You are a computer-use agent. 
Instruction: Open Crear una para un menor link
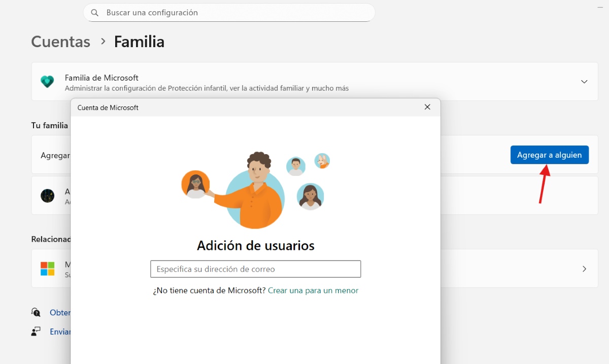(x=313, y=290)
